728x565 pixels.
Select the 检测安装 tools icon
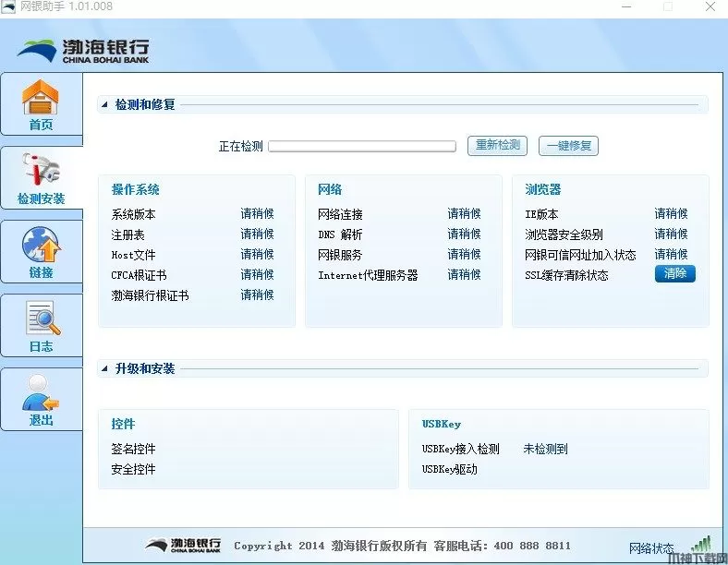[41, 170]
